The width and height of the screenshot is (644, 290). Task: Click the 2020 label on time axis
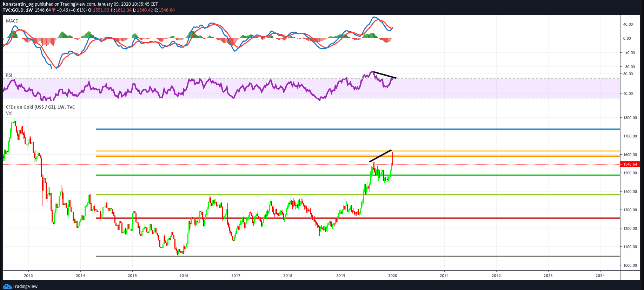393,276
